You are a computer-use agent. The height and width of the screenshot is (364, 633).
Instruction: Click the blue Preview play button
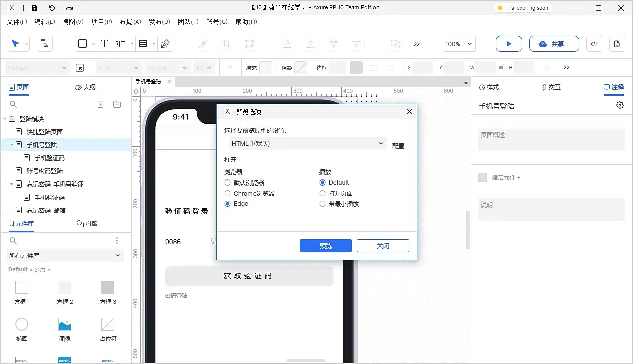(509, 44)
